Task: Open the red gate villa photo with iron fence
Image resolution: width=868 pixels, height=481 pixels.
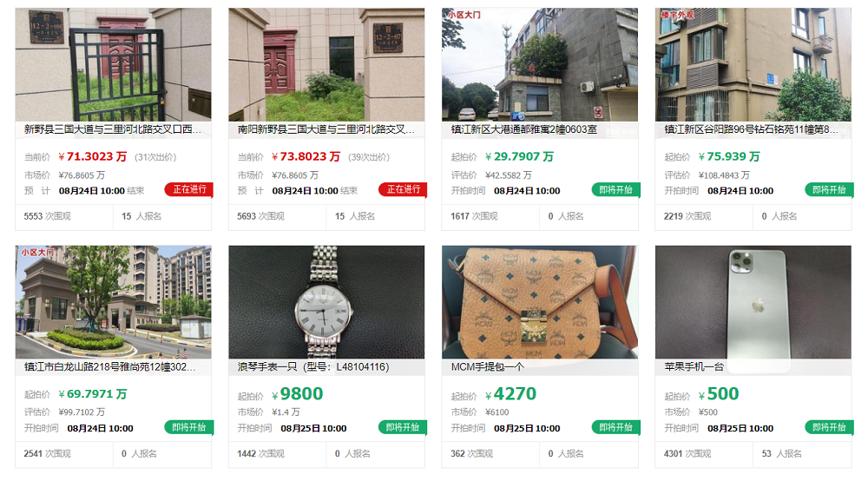Action: pos(113,64)
